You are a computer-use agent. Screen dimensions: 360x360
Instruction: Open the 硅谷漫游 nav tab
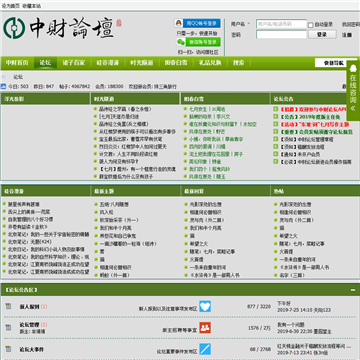point(108,63)
